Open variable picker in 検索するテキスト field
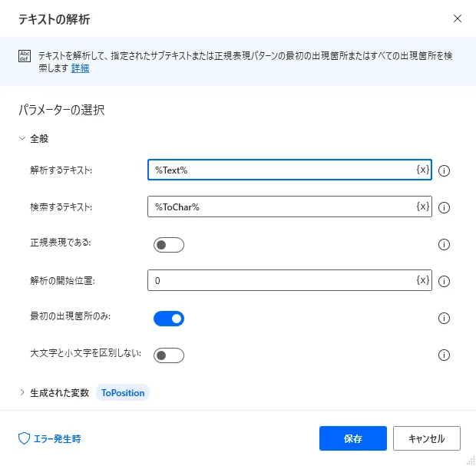476x466 pixels. pos(422,207)
